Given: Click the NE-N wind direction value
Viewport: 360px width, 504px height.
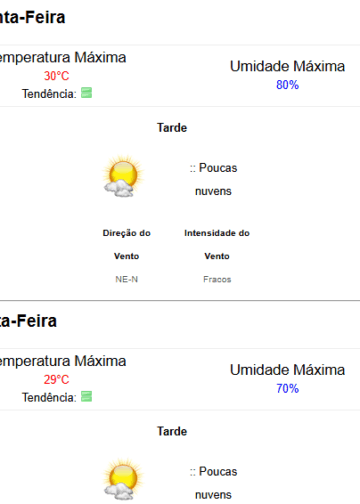Looking at the screenshot, I should [x=127, y=279].
